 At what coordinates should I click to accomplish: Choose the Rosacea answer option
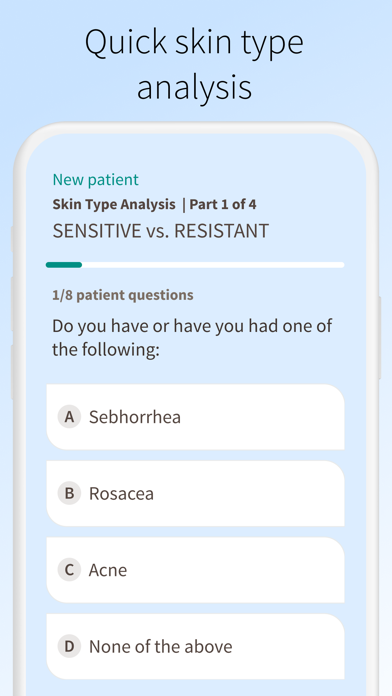pos(195,494)
